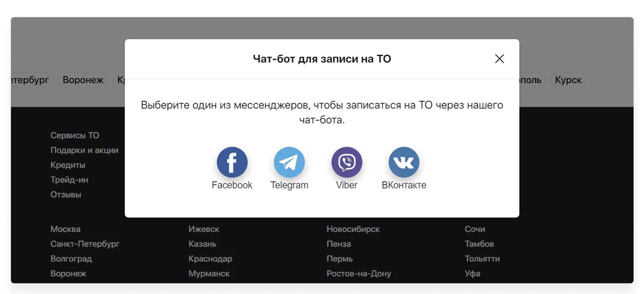Screen dimensions: 644x294
Task: Click the dialog title Чат-бот для записи на ТО
Action: pyautogui.click(x=322, y=59)
